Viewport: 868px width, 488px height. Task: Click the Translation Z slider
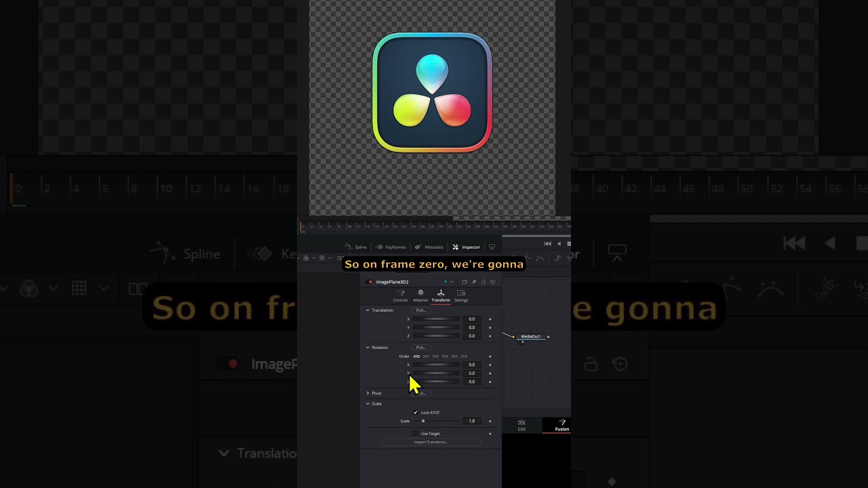[x=436, y=335]
